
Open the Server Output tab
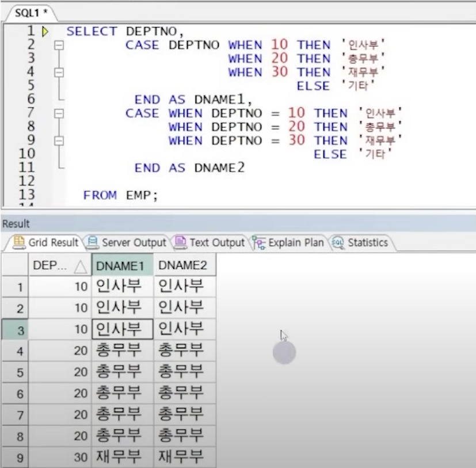click(x=127, y=242)
